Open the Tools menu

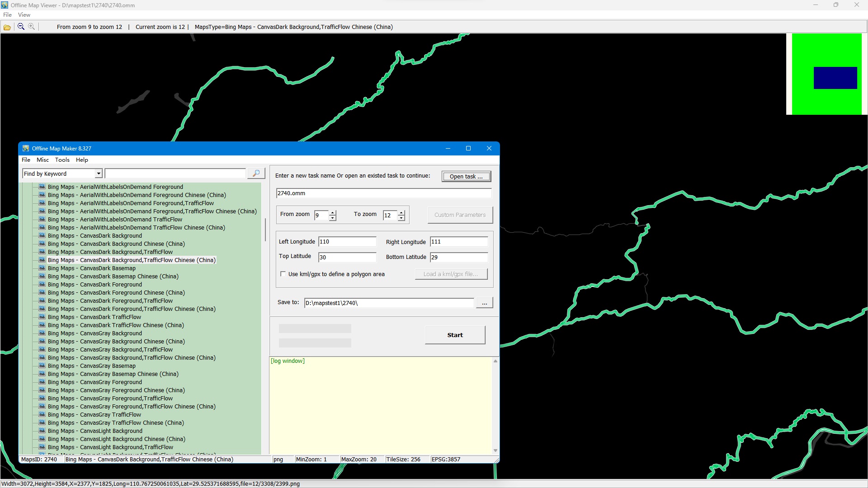(62, 160)
